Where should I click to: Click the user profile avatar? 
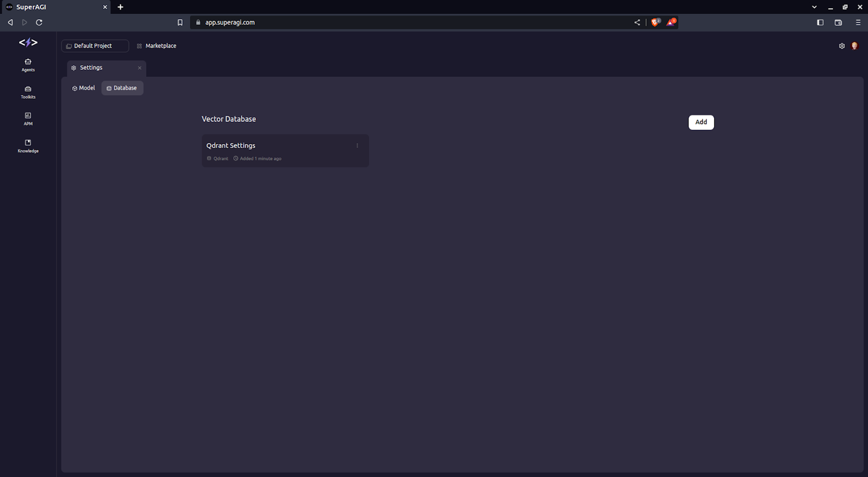pyautogui.click(x=855, y=46)
